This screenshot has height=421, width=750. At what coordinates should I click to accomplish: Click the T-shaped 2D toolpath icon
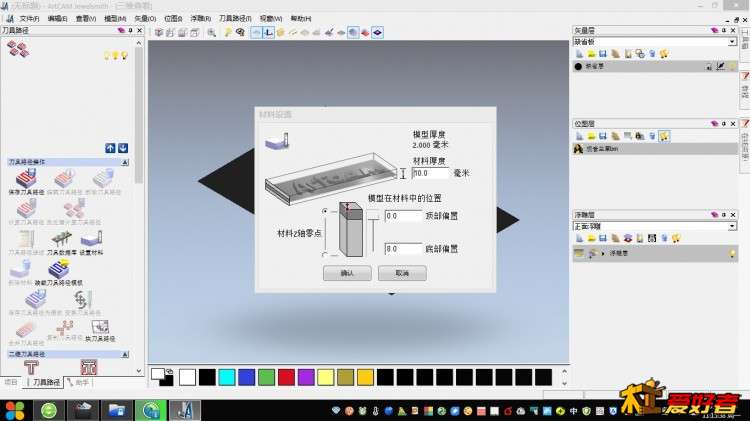click(31, 367)
